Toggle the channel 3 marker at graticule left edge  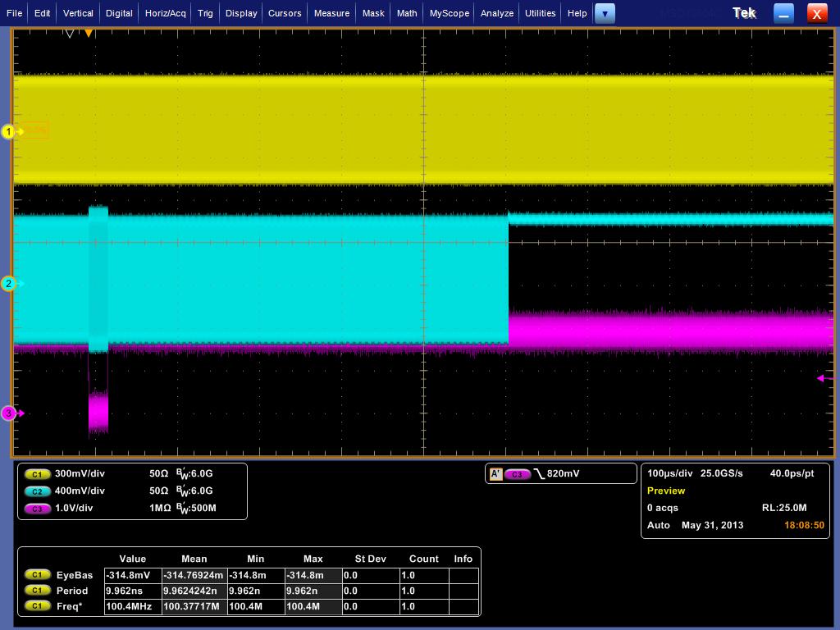coord(8,413)
